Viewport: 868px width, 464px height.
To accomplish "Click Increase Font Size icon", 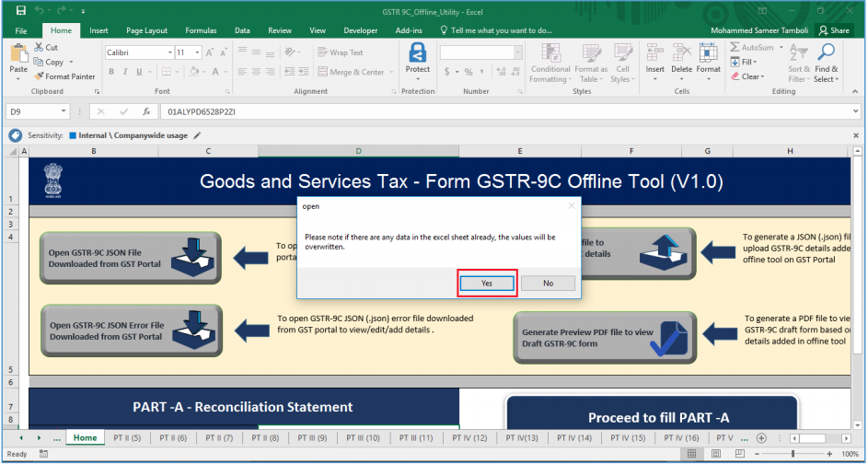I will [x=210, y=52].
